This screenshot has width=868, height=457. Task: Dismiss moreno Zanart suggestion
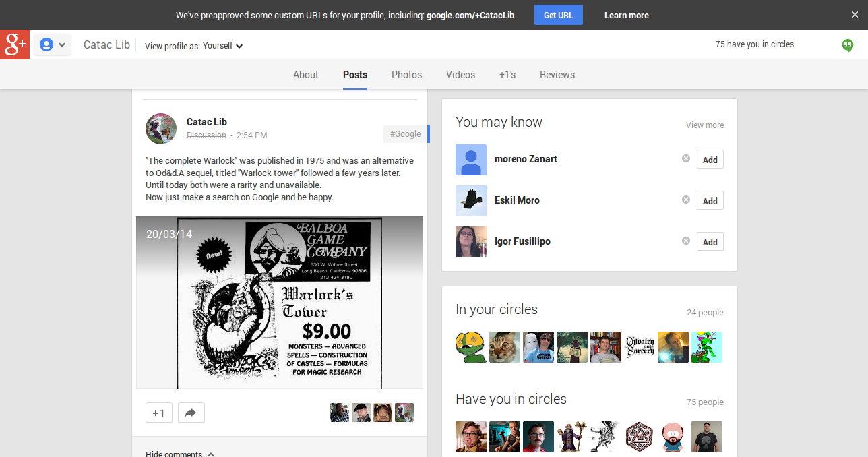click(x=686, y=158)
